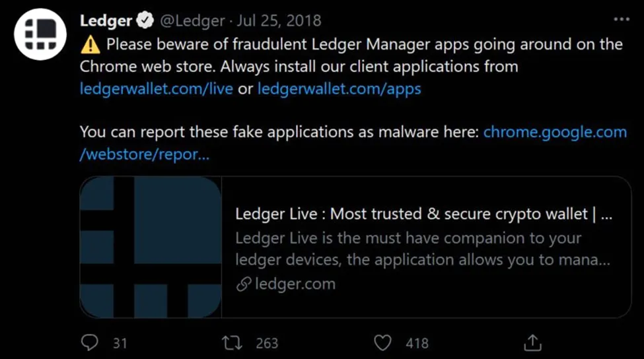
Task: Open the three-dot more options menu
Action: [622, 19]
